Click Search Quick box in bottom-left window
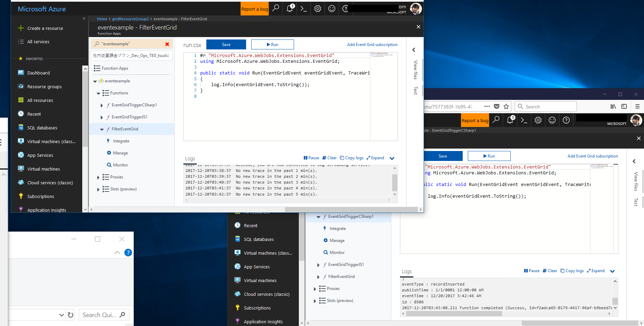 (104, 315)
